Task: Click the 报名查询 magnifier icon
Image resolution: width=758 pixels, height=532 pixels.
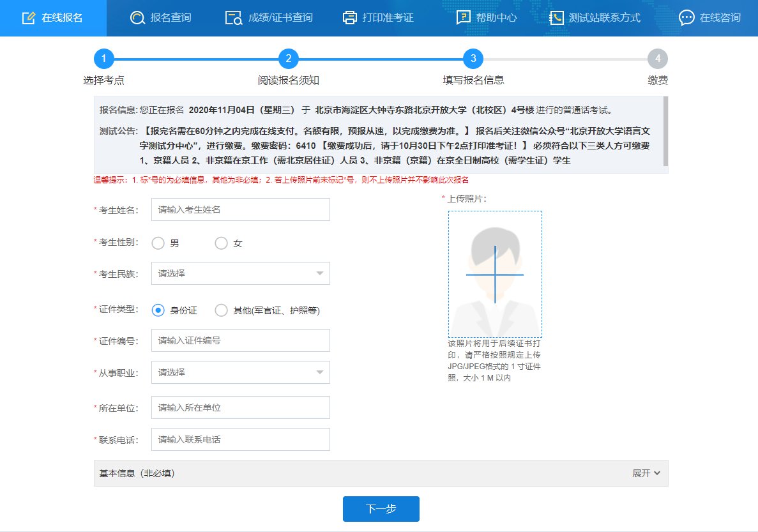Action: [x=137, y=18]
